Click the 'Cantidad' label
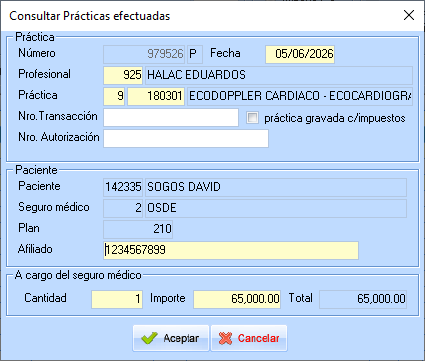The width and height of the screenshot is (425, 361). (45, 298)
